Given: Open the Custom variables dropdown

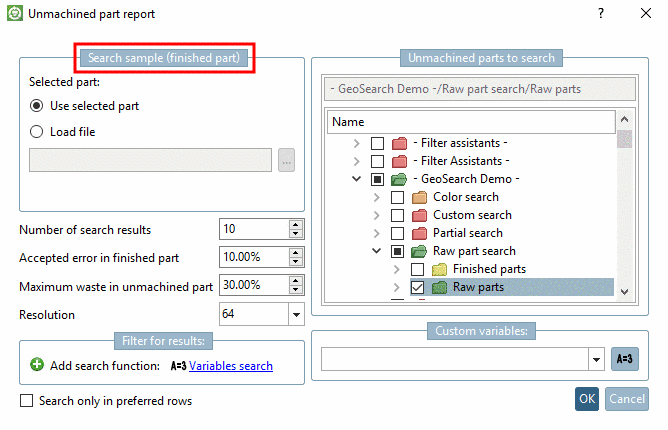Looking at the screenshot, I should click(x=597, y=359).
